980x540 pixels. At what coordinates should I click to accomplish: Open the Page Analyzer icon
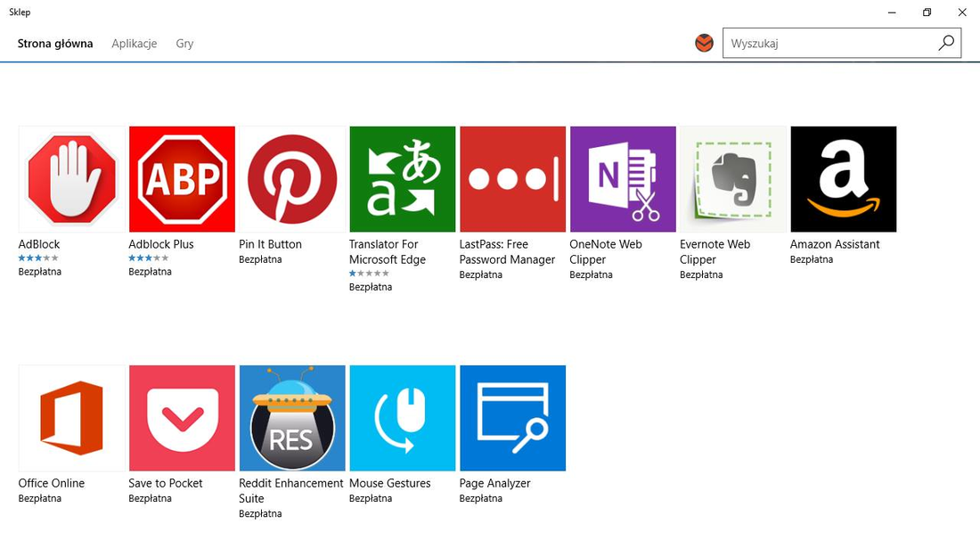(512, 418)
